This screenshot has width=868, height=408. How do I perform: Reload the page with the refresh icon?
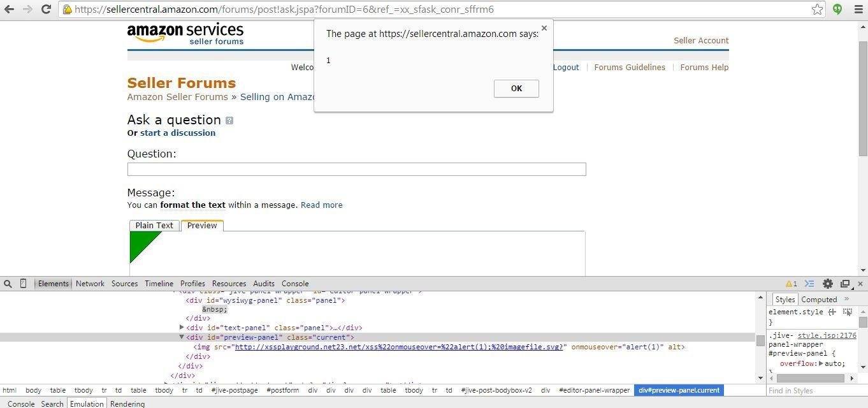point(46,9)
